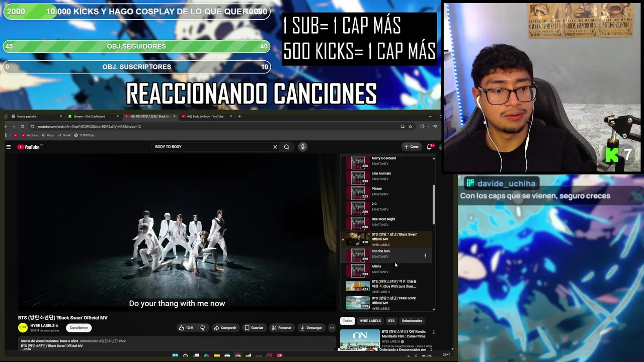Open the Maps bookmark
The height and width of the screenshot is (362, 644).
pos(48,135)
